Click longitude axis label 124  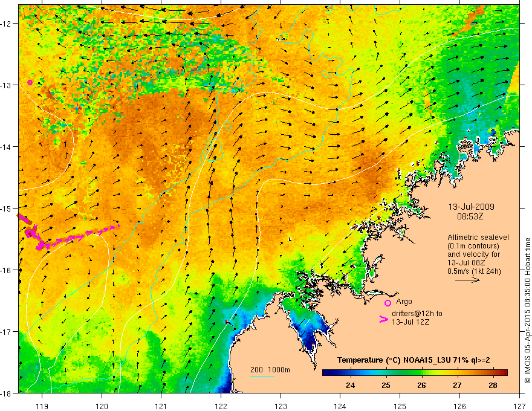click(340, 406)
